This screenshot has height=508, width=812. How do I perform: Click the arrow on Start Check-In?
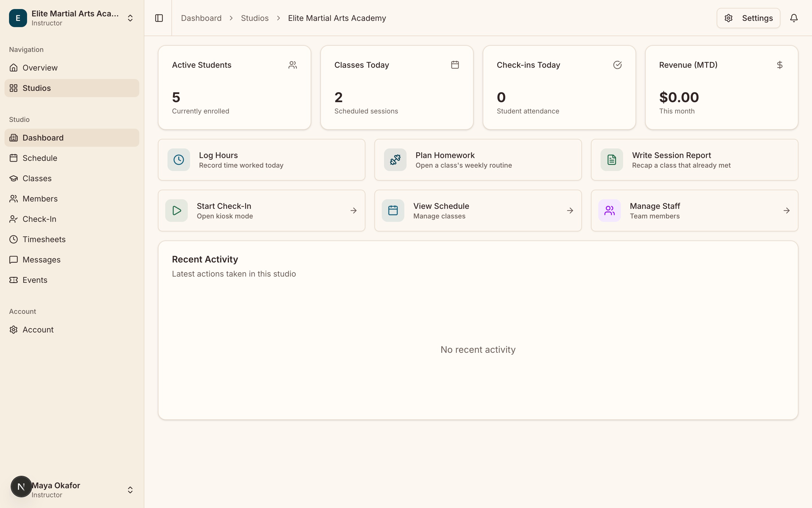point(353,211)
